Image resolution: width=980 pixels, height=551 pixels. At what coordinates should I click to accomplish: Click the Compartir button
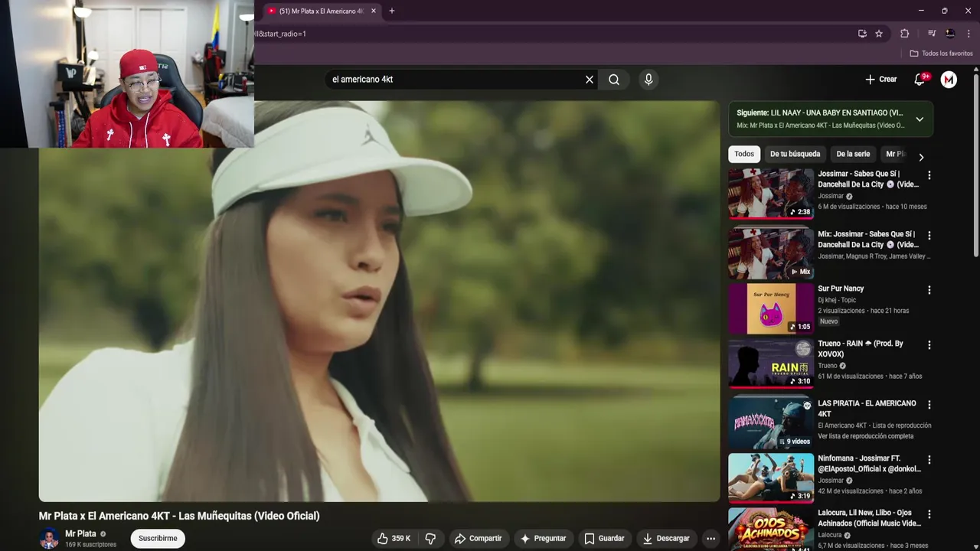pos(478,539)
